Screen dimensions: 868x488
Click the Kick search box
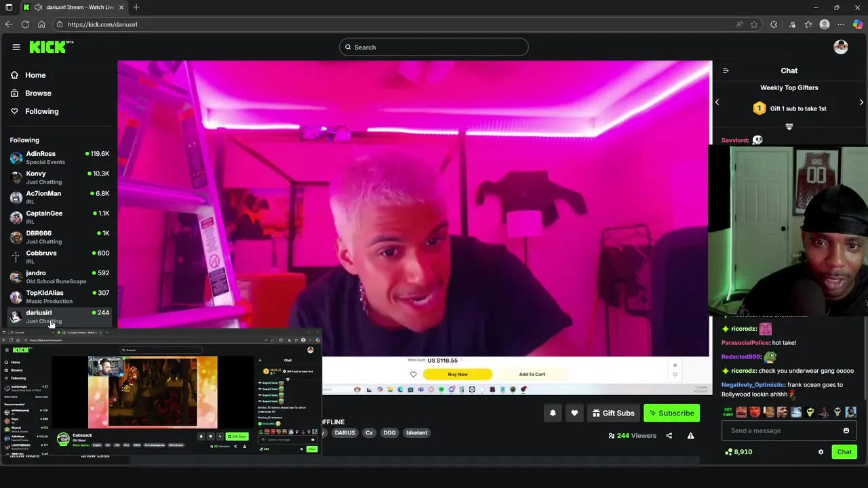(x=434, y=47)
